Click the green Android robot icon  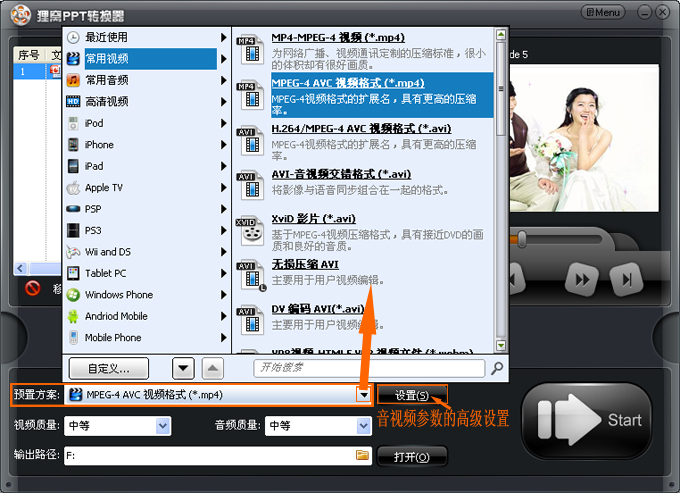[73, 316]
